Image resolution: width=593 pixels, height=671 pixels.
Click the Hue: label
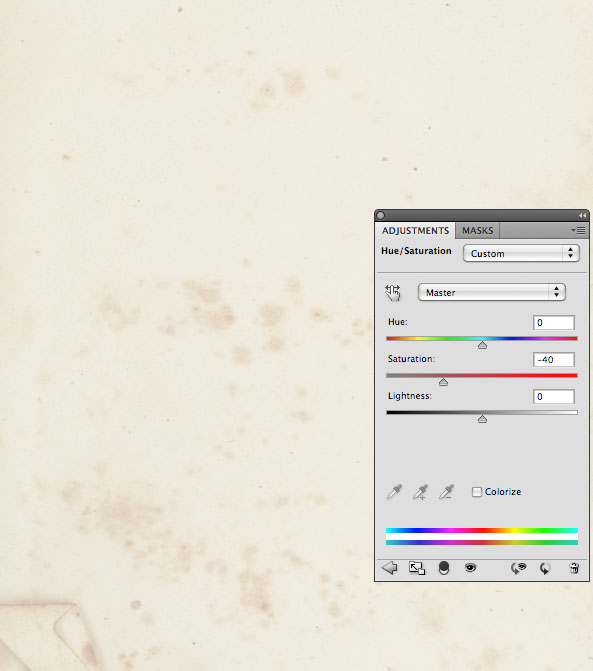[397, 322]
